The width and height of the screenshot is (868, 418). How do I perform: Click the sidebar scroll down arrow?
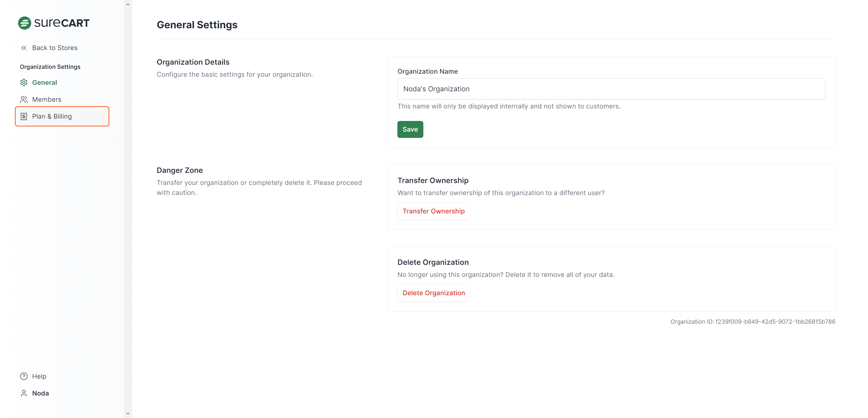point(128,414)
